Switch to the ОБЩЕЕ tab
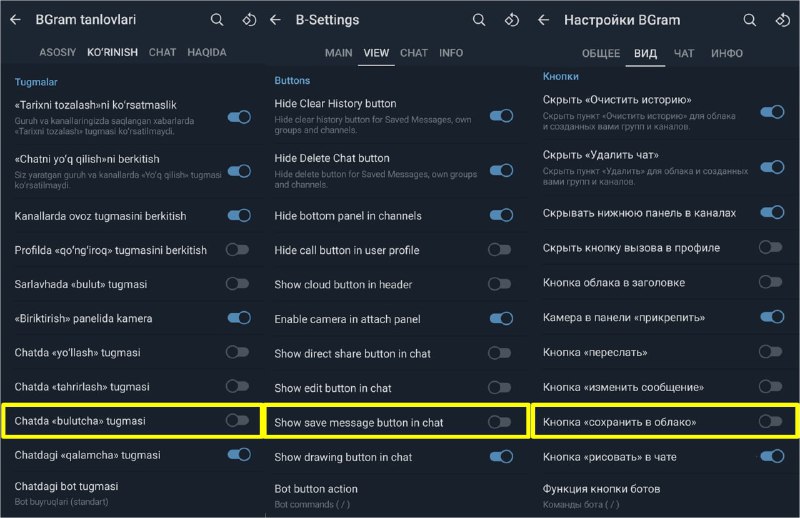This screenshot has height=518, width=800. pos(601,53)
